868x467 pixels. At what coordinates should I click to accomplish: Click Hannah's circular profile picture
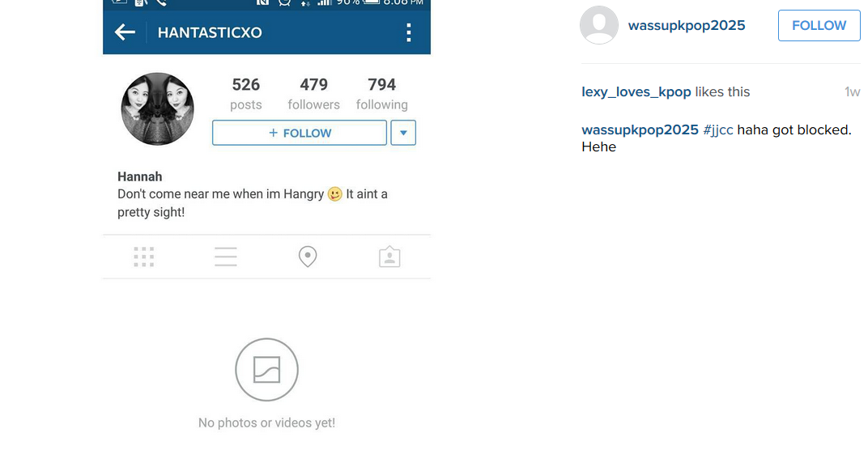pyautogui.click(x=158, y=109)
